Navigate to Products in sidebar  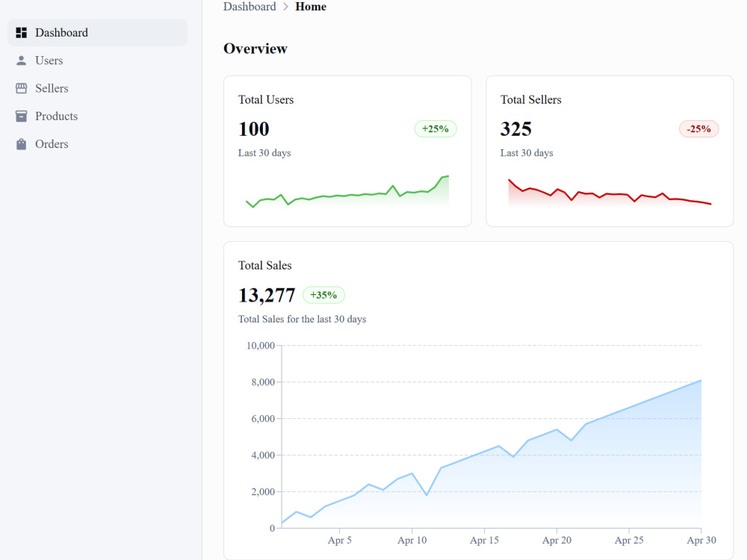coord(97,116)
